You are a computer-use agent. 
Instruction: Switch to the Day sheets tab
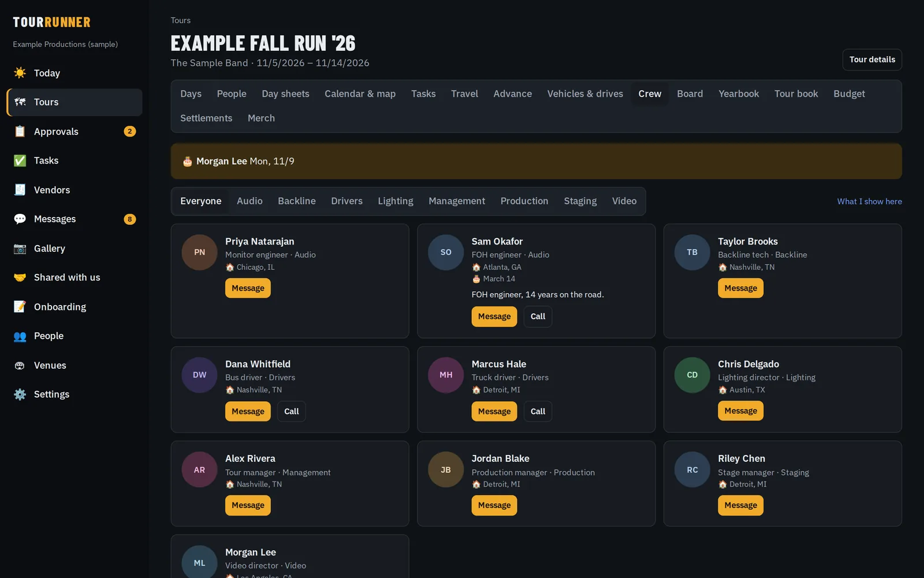click(x=285, y=94)
